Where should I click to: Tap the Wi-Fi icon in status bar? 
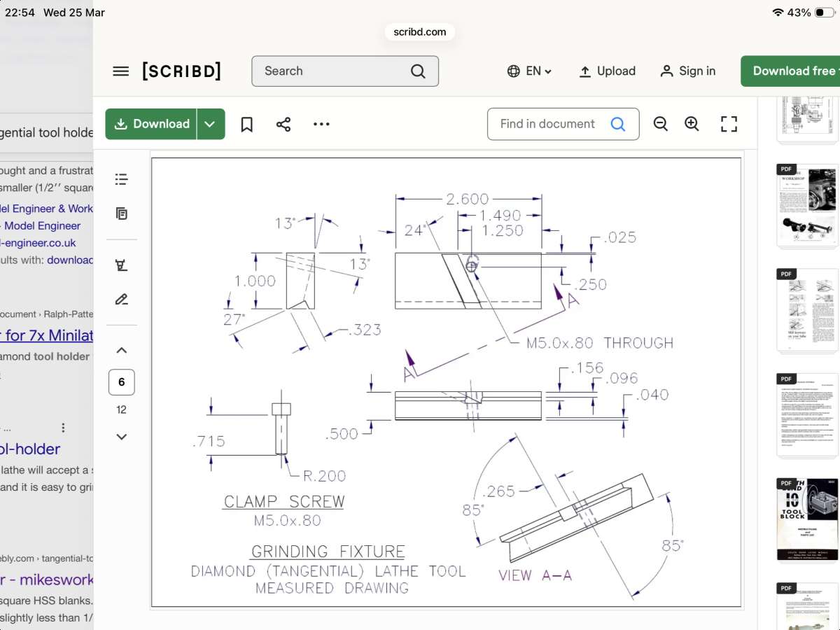778,13
